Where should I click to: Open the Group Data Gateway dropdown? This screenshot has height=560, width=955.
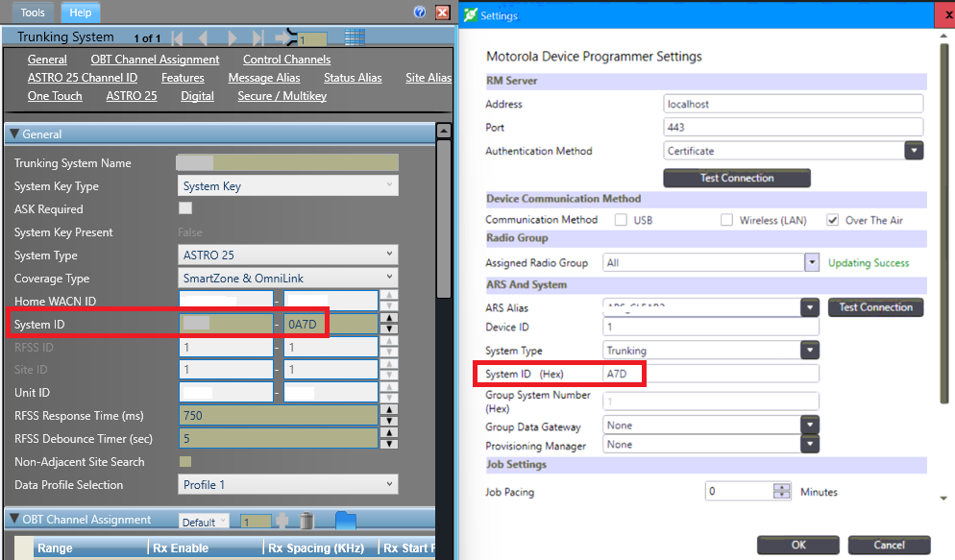[809, 425]
